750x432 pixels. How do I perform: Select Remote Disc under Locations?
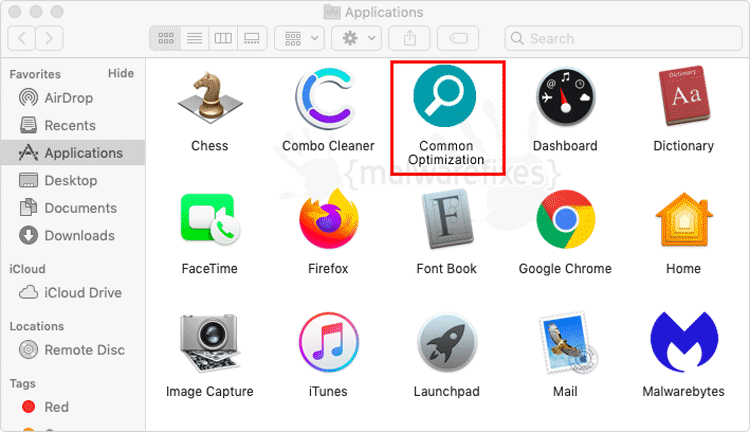click(72, 350)
